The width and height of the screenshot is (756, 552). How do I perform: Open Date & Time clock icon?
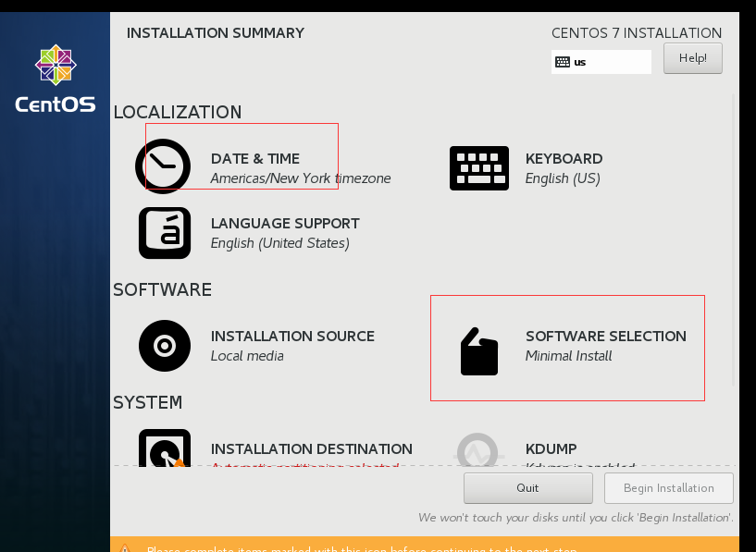pos(163,166)
